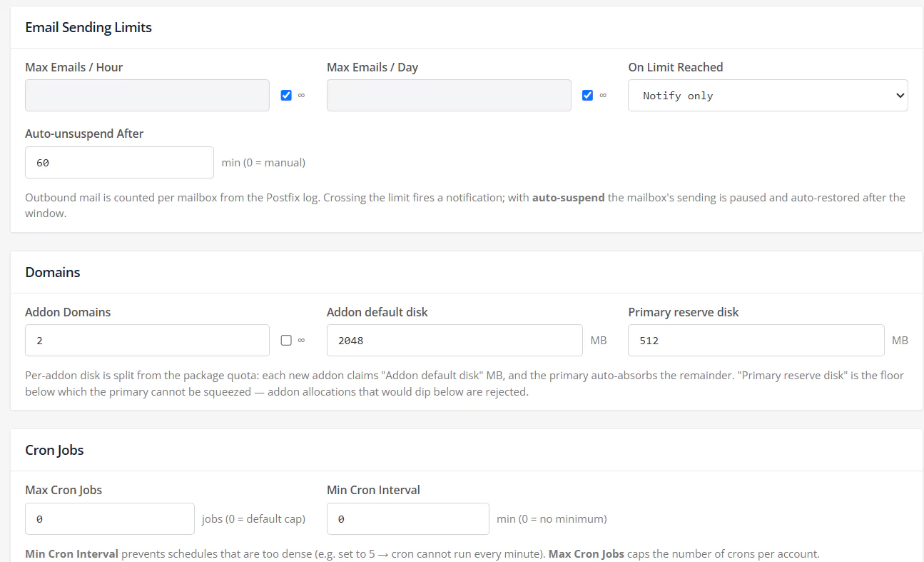This screenshot has height=562, width=924.
Task: Click the Min Cron Interval input
Action: pos(408,518)
